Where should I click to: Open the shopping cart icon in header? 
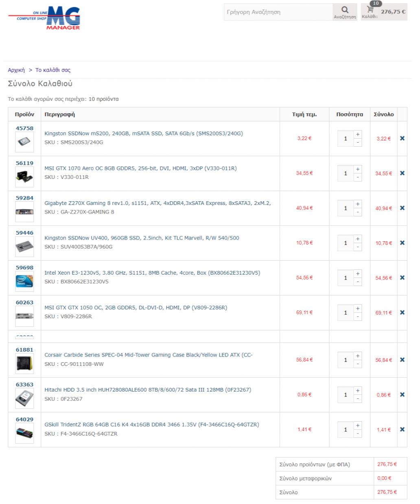click(370, 9)
